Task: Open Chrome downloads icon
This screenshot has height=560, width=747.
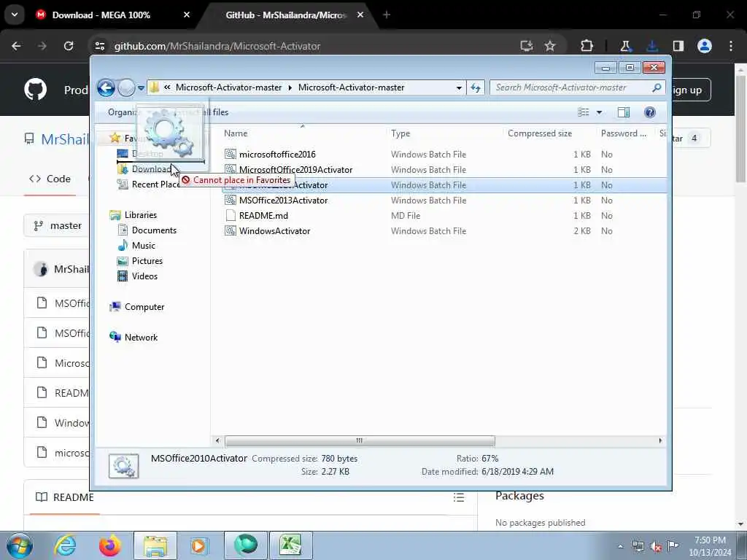Action: click(652, 46)
